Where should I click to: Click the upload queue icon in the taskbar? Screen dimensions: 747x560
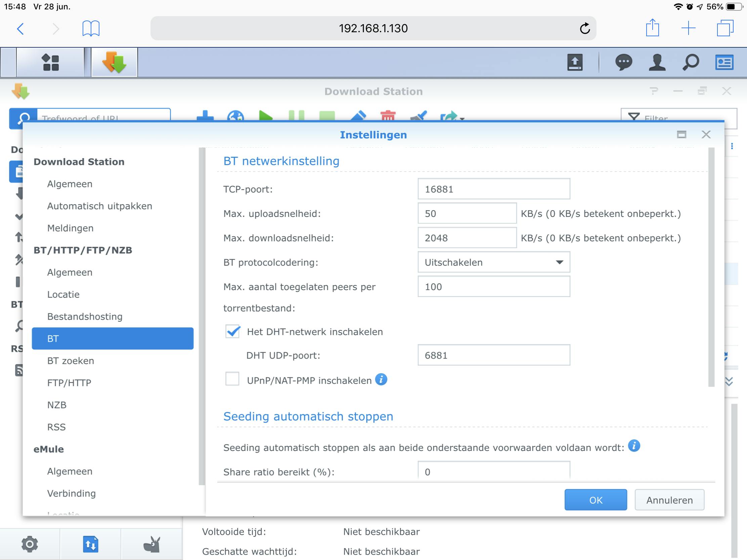click(x=574, y=62)
